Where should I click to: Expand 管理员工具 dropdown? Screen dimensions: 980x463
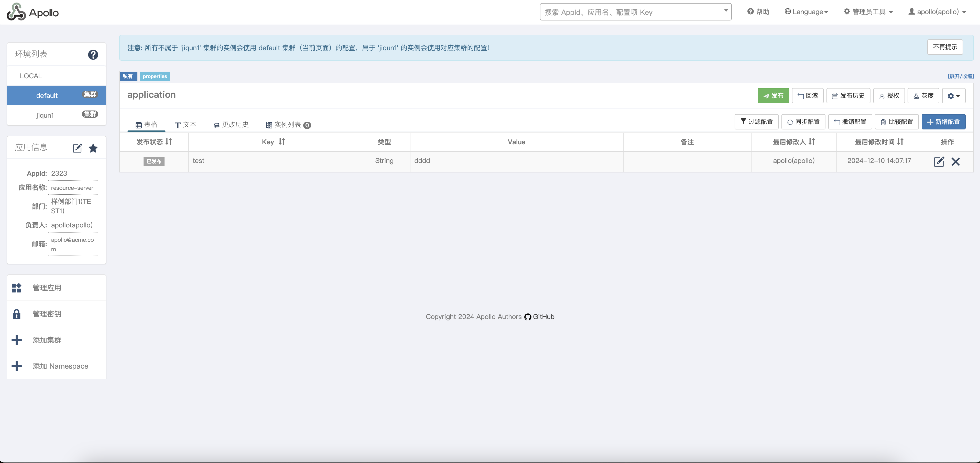pyautogui.click(x=868, y=12)
